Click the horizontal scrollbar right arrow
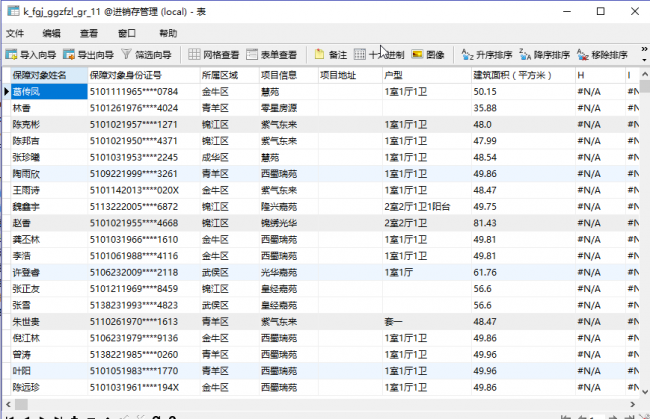 click(633, 404)
